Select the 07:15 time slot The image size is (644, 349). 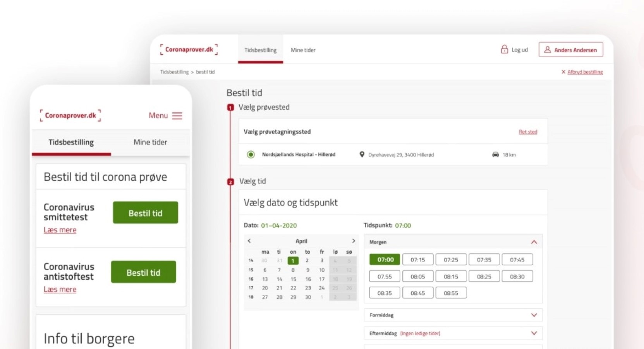tap(417, 259)
